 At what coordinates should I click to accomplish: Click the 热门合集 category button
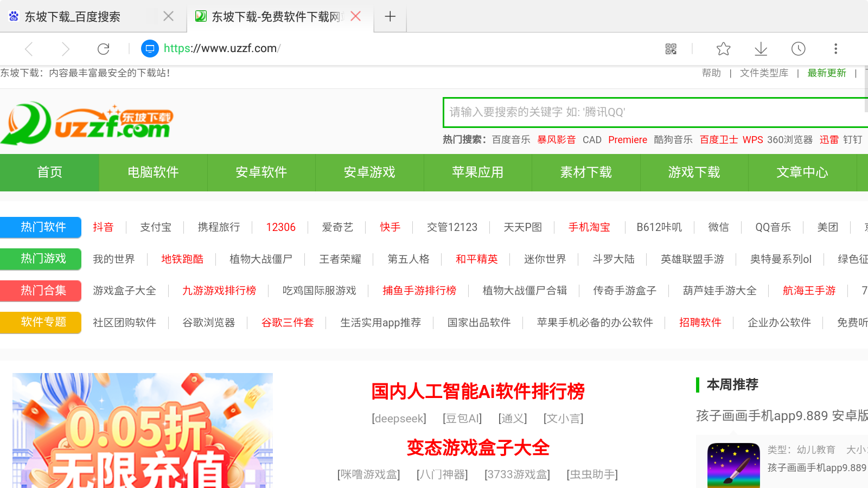click(41, 291)
